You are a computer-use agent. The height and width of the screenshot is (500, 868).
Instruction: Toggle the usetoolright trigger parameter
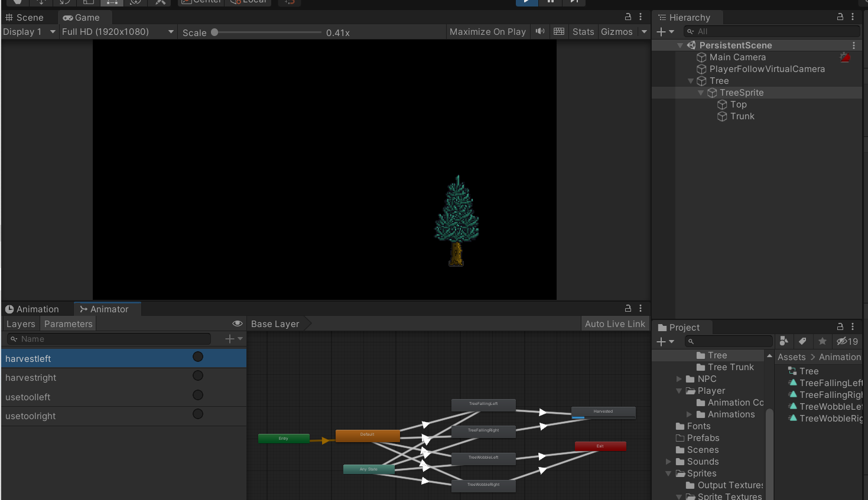coord(198,414)
